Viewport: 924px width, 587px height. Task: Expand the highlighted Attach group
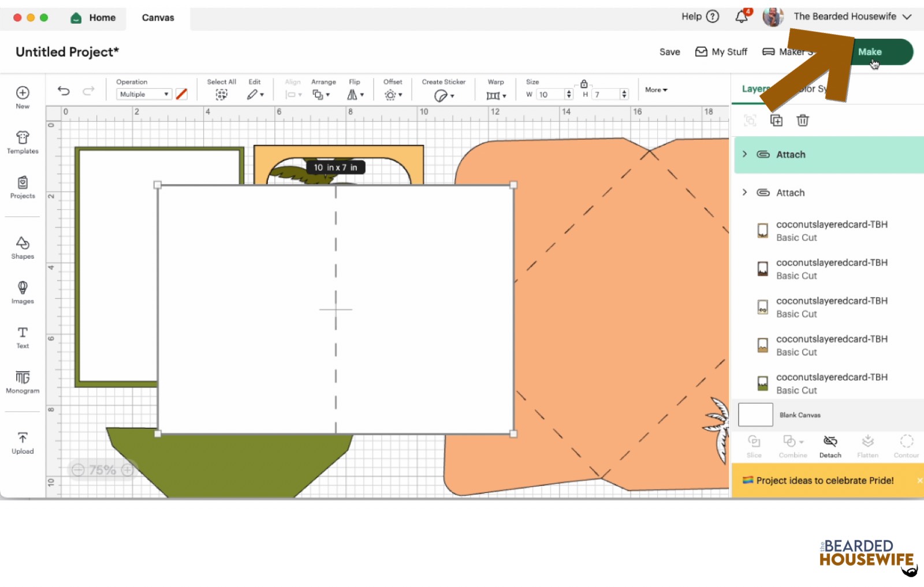click(x=744, y=154)
